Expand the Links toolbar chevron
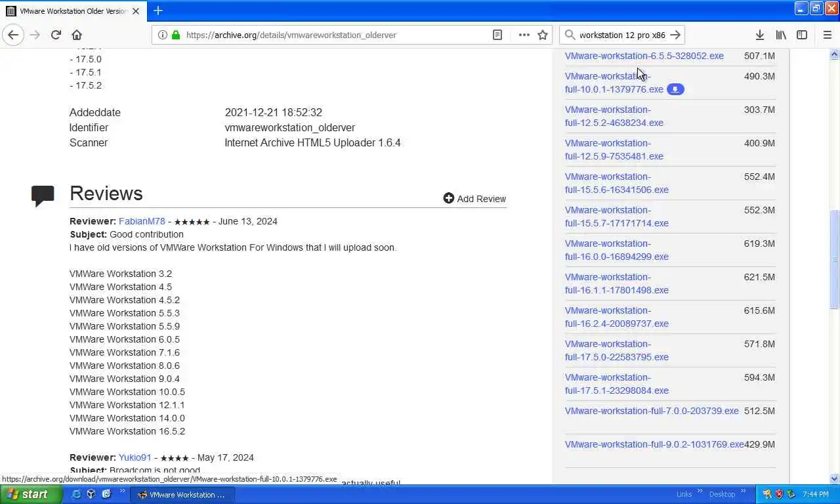This screenshot has height=504, width=840. point(700,491)
